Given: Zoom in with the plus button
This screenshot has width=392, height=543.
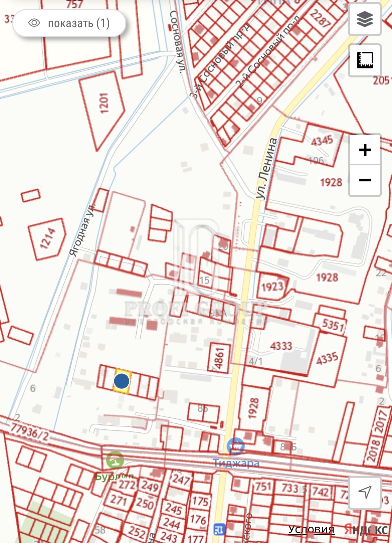Looking at the screenshot, I should point(365,149).
